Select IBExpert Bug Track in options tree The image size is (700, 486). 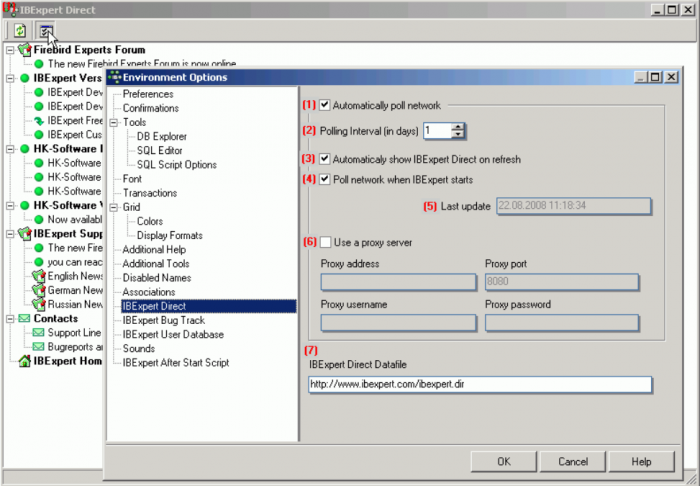(163, 320)
